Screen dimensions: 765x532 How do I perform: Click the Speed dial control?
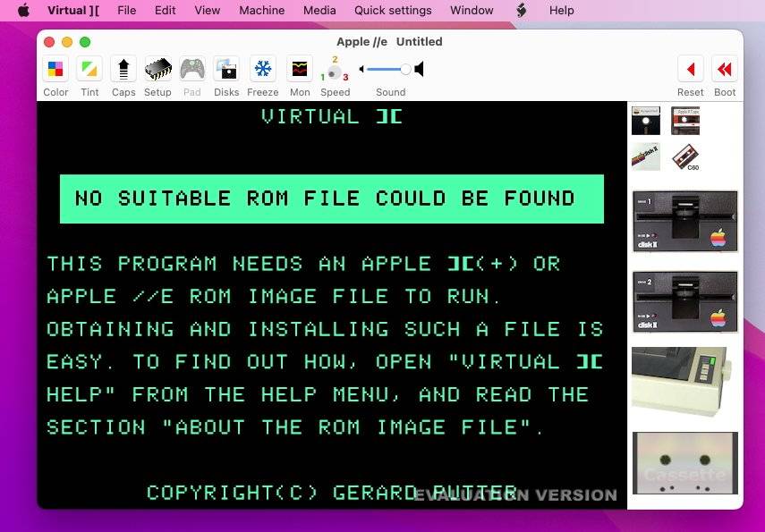pos(335,71)
